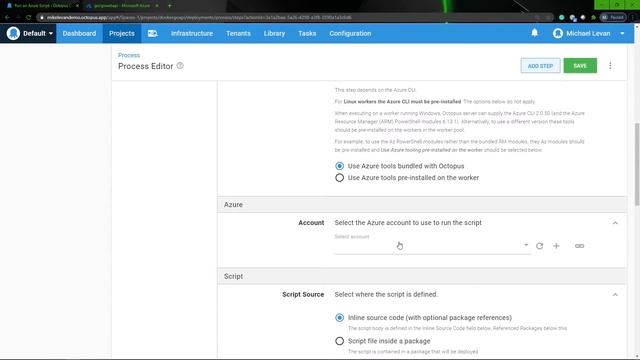Screen dimensions: 640x360
Task: Select Inline source code option
Action: pos(340,318)
